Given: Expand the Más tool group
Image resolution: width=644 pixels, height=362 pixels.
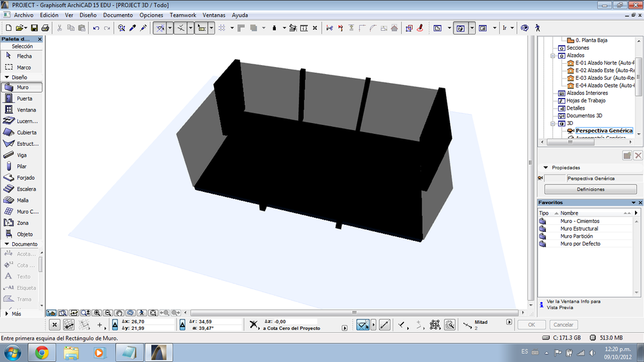Looking at the screenshot, I should tap(7, 314).
